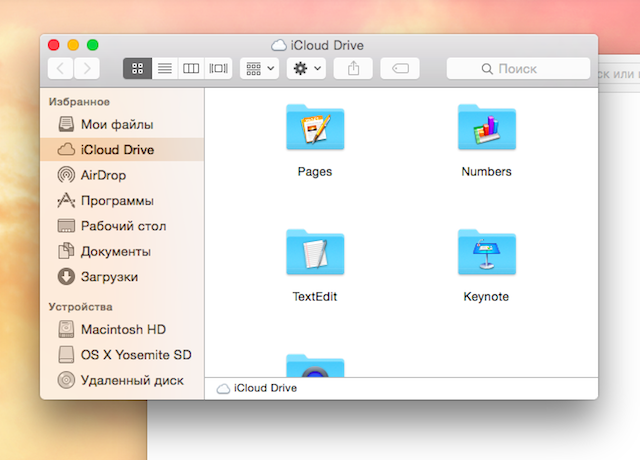Switch to list view mode
The width and height of the screenshot is (640, 460).
coord(165,68)
